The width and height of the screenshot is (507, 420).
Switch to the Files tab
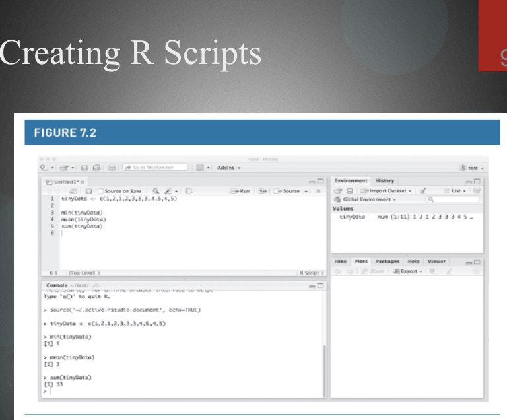(340, 261)
